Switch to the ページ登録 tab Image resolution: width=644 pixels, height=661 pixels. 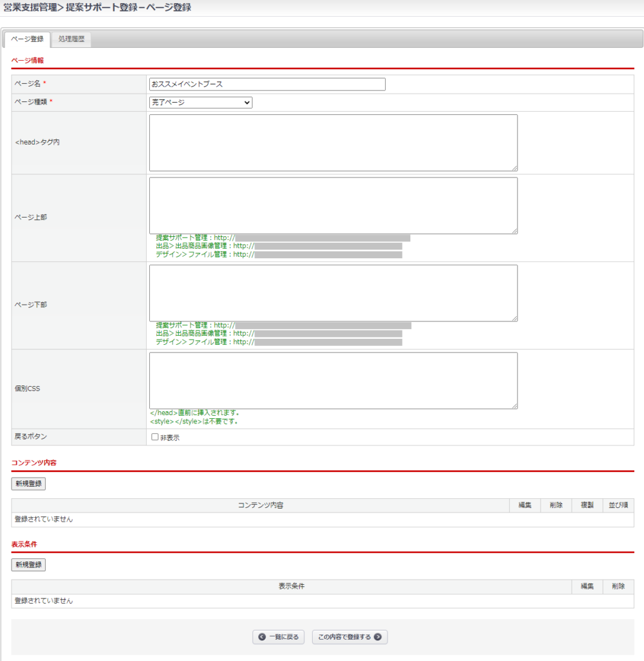coord(27,39)
